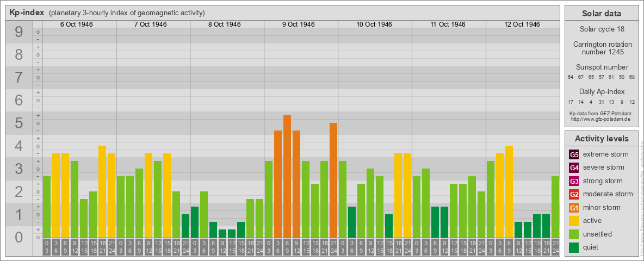The width and height of the screenshot is (644, 261).
Task: Click daily Ap-index value 31
Action: point(601,102)
